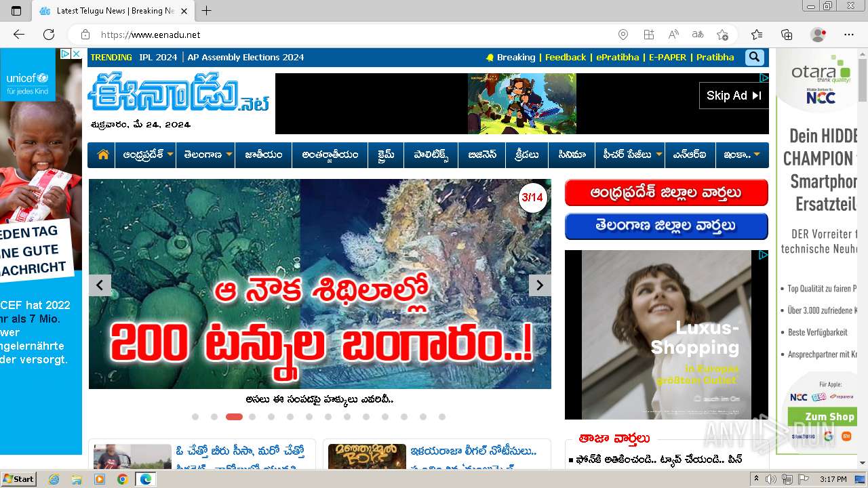Click the location permission icon

(623, 35)
